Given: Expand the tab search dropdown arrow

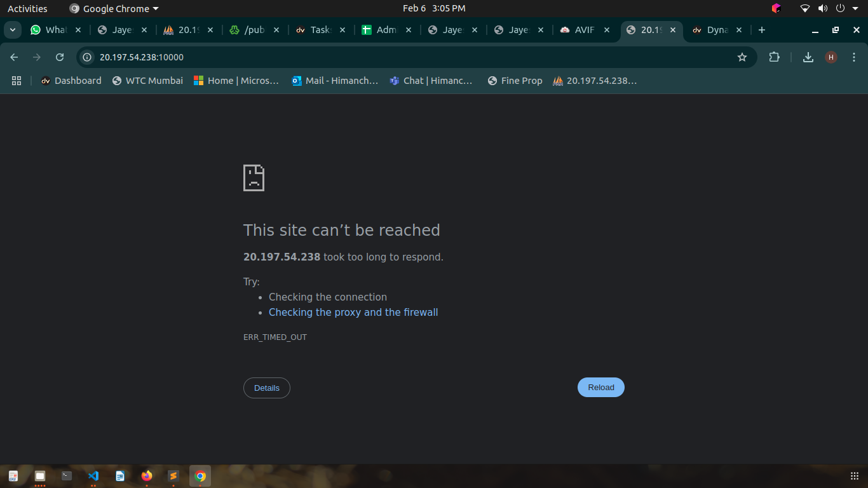Looking at the screenshot, I should (x=12, y=30).
